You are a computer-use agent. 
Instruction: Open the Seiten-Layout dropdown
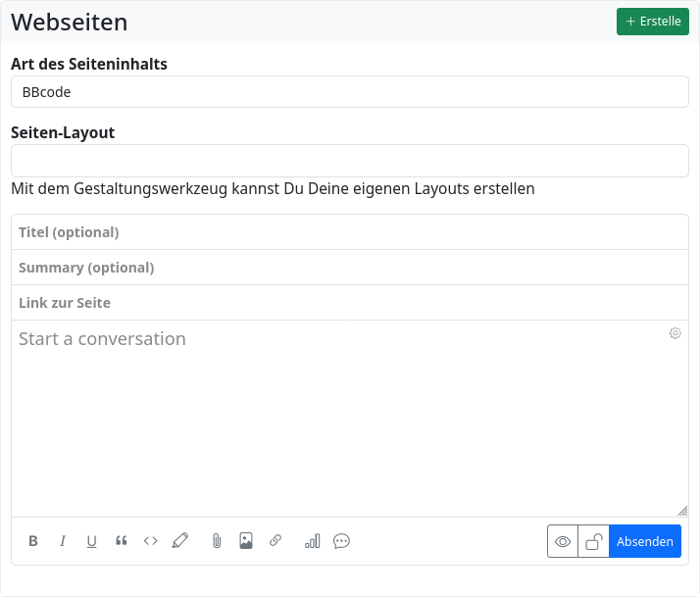click(350, 161)
